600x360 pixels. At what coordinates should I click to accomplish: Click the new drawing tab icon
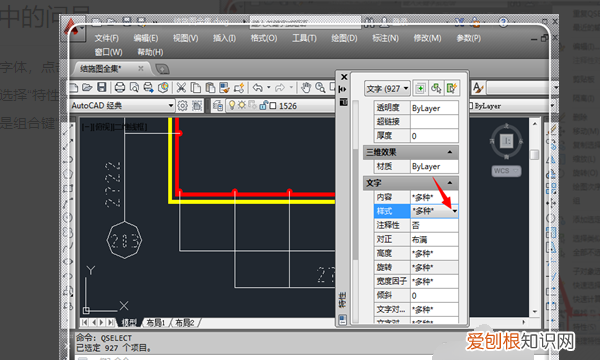[162, 69]
